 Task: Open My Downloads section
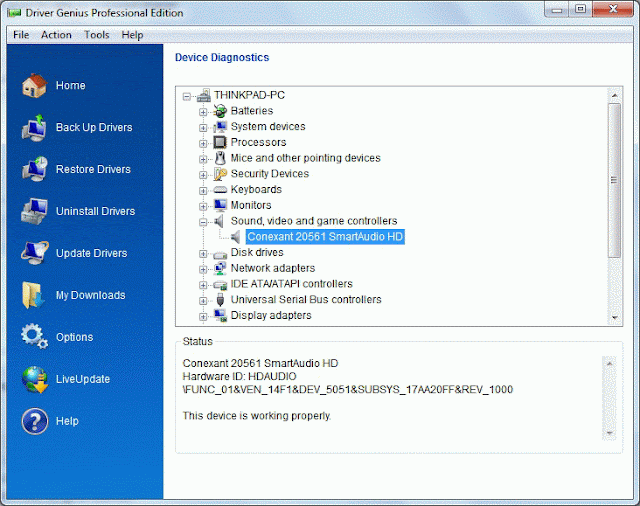tap(90, 295)
